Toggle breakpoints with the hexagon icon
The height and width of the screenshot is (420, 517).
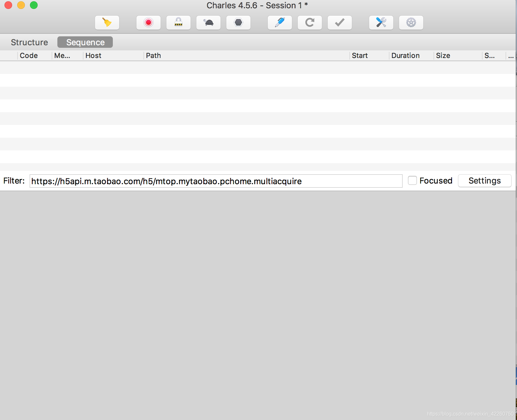pyautogui.click(x=238, y=23)
